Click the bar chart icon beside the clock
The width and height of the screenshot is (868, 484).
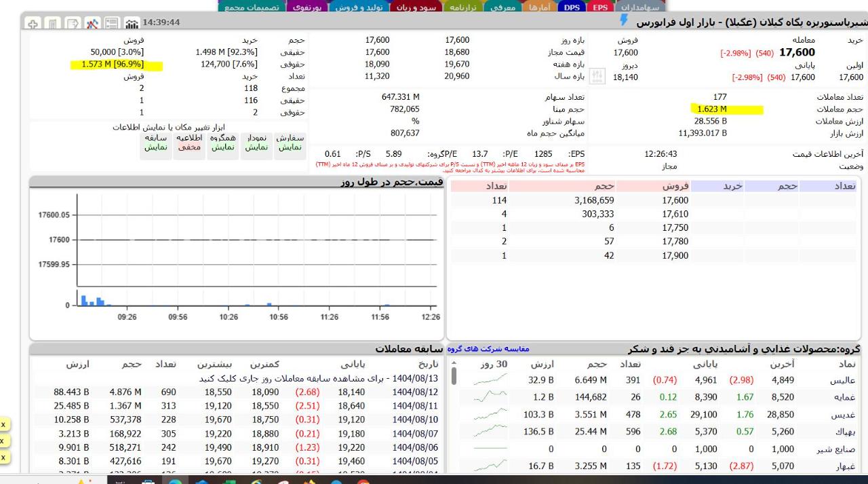132,23
